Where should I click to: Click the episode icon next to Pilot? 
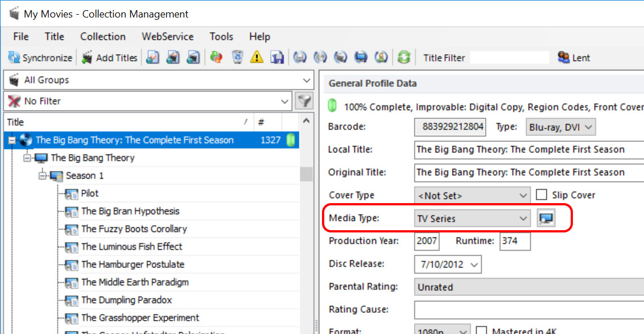[x=72, y=194]
